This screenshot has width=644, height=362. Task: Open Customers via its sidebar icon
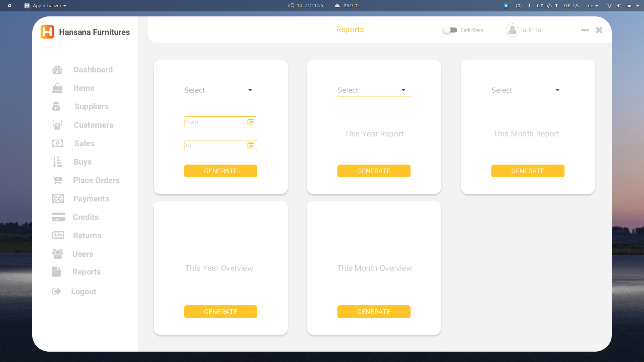click(57, 125)
